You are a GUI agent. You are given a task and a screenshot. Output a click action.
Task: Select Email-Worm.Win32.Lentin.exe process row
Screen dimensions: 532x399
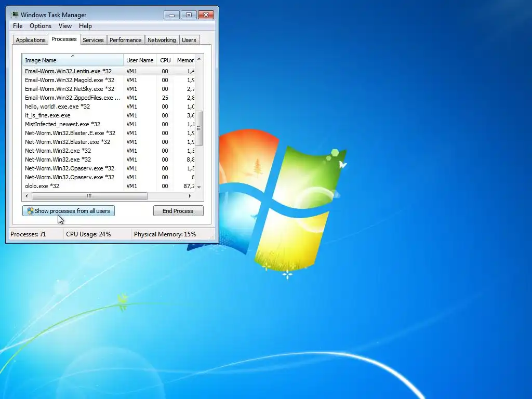(109, 71)
